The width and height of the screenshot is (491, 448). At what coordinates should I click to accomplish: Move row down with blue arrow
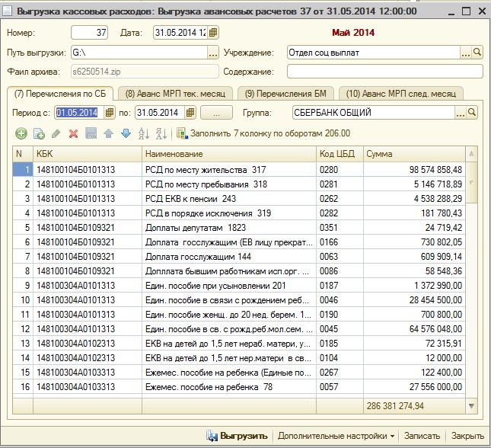coord(125,133)
